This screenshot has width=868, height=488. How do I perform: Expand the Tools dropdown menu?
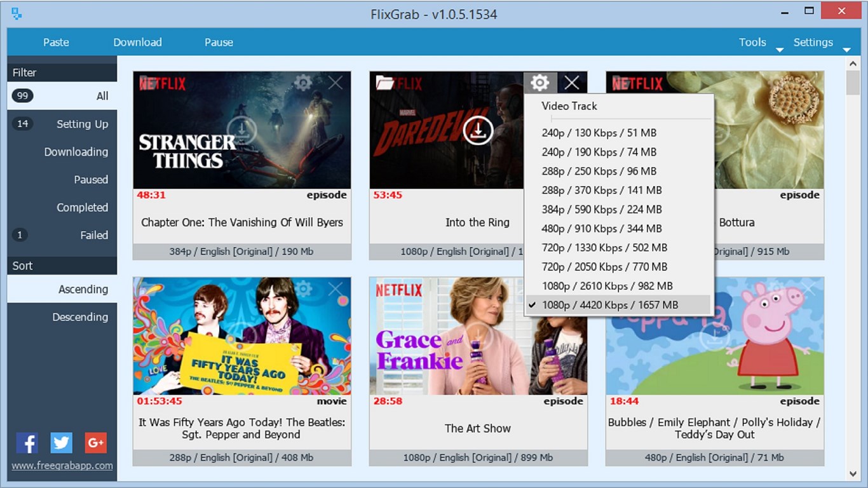click(760, 43)
